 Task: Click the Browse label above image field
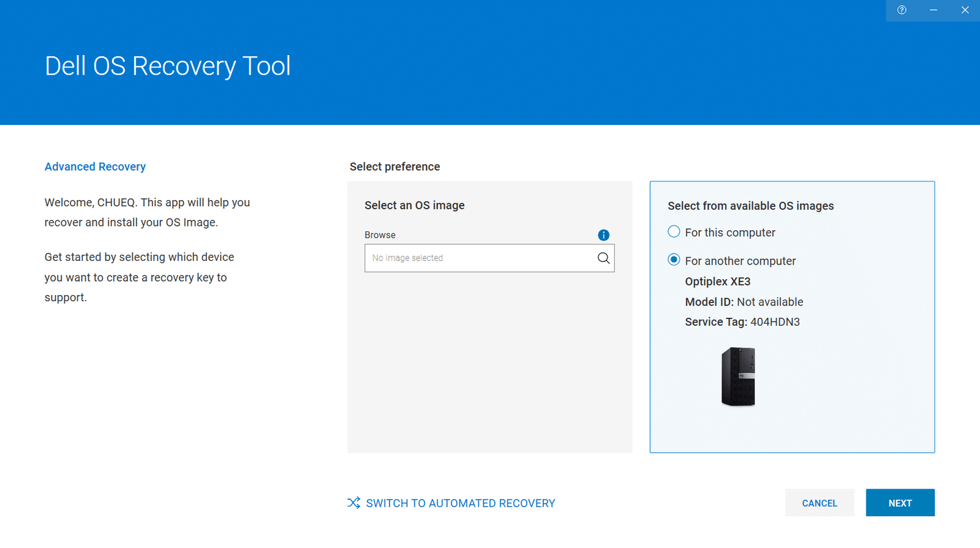coord(380,235)
